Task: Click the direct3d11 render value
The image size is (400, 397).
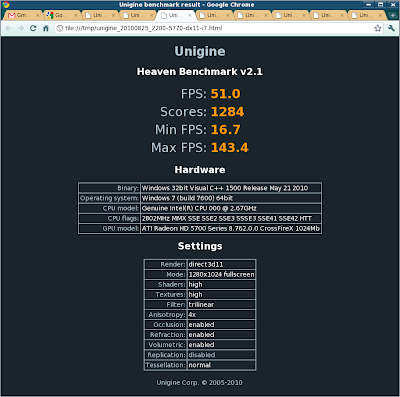Action: [x=221, y=264]
